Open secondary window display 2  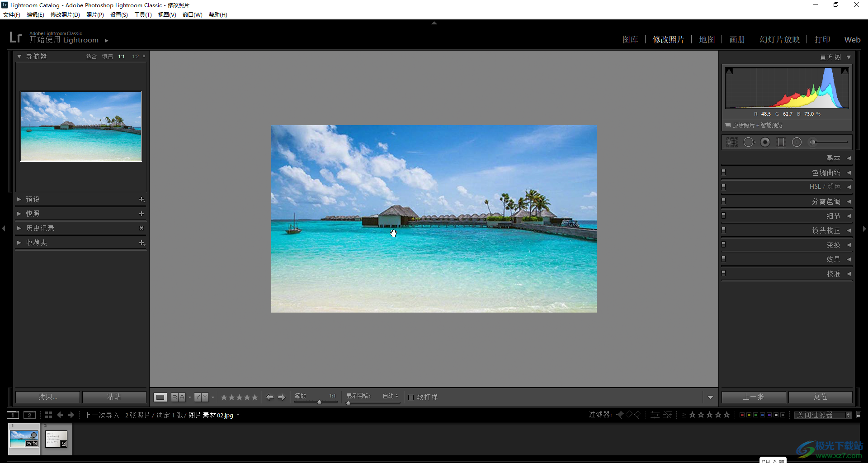pyautogui.click(x=30, y=415)
